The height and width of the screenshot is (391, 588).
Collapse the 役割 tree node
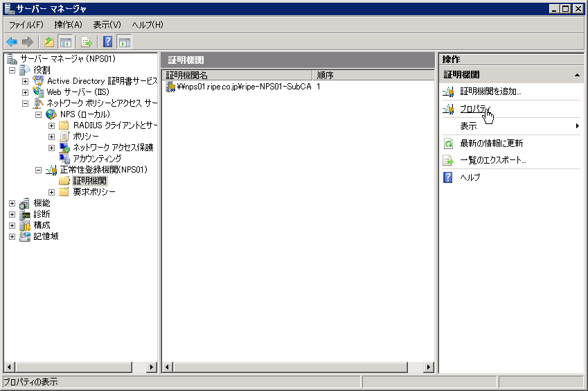pos(12,70)
